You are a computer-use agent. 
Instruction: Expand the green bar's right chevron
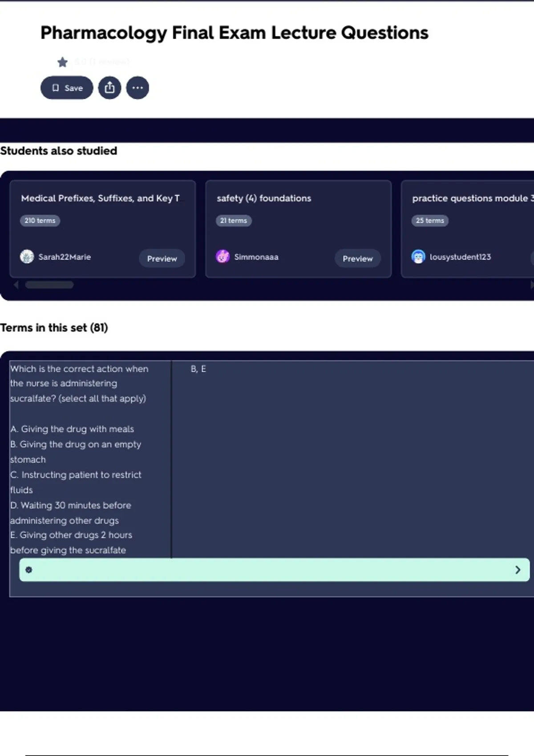coord(518,570)
